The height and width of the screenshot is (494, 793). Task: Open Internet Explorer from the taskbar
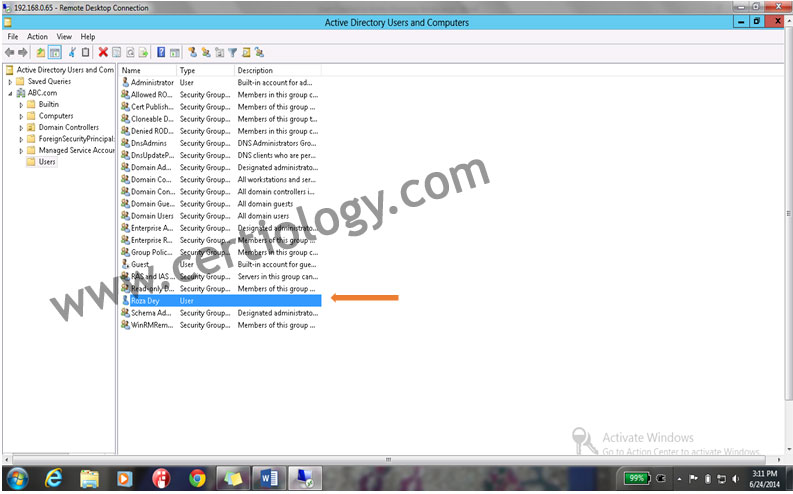pos(53,477)
